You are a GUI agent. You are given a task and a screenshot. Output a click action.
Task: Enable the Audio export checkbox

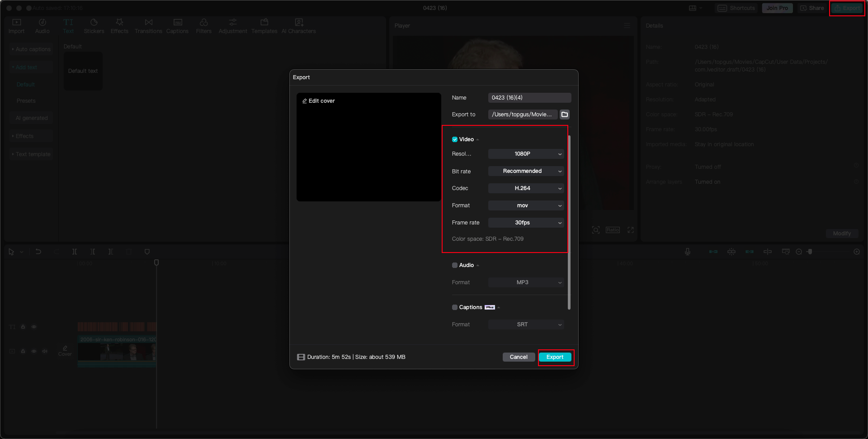tap(455, 265)
